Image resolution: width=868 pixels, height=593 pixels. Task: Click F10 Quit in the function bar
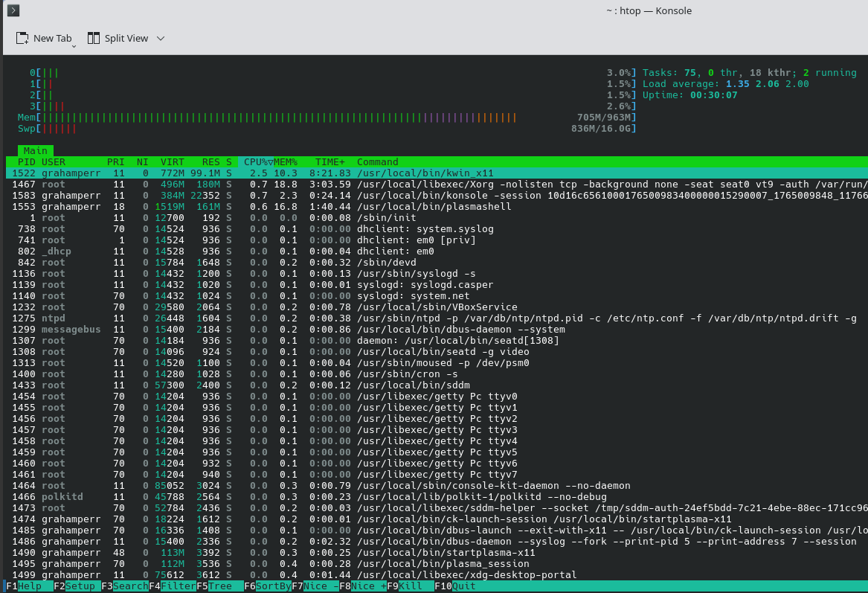tap(463, 586)
